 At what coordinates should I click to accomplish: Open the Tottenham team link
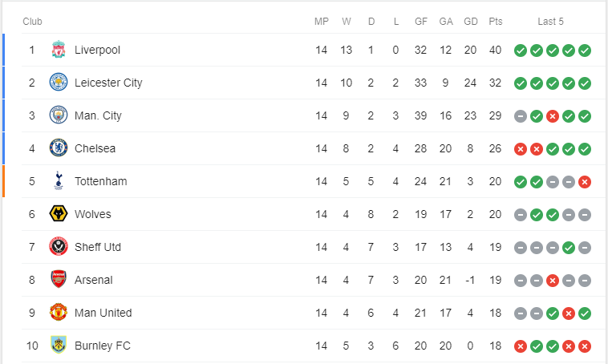[100, 181]
